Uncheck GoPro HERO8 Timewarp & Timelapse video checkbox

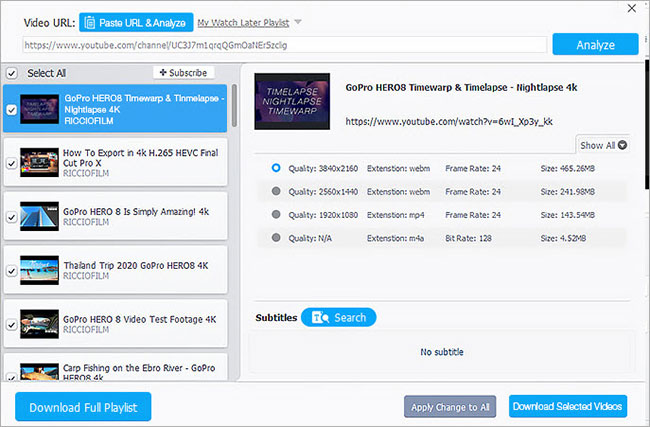[x=12, y=109]
